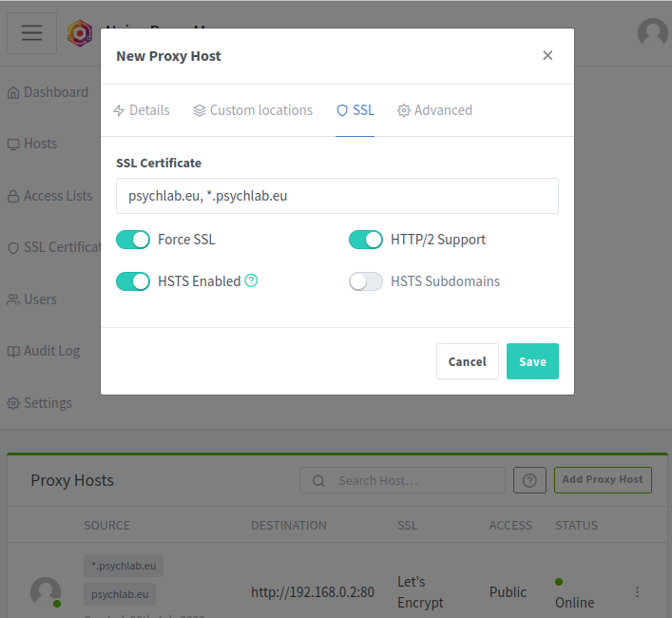This screenshot has width=672, height=618.
Task: Click the Nginx Proxy Manager logo
Action: (x=80, y=33)
